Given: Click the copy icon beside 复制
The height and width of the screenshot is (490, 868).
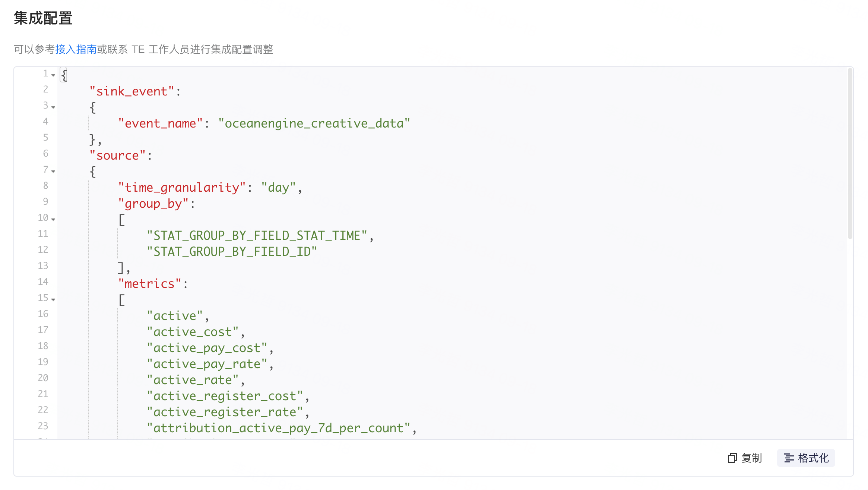Looking at the screenshot, I should tap(732, 458).
